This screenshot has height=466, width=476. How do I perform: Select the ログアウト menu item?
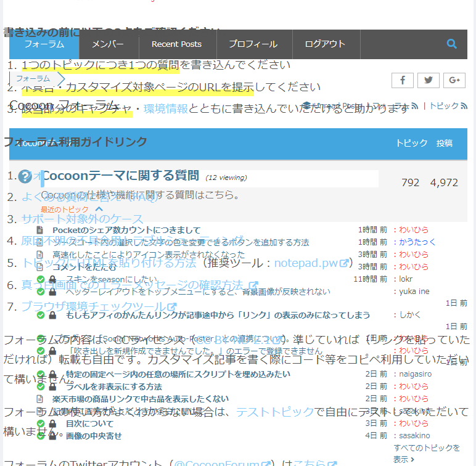325,44
